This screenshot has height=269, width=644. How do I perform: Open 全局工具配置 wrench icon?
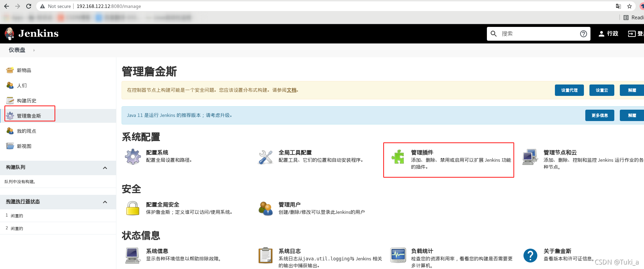pyautogui.click(x=266, y=157)
